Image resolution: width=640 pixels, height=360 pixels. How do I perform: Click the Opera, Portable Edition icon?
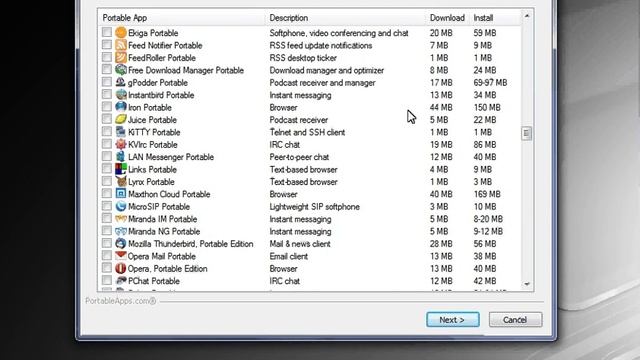(121, 268)
